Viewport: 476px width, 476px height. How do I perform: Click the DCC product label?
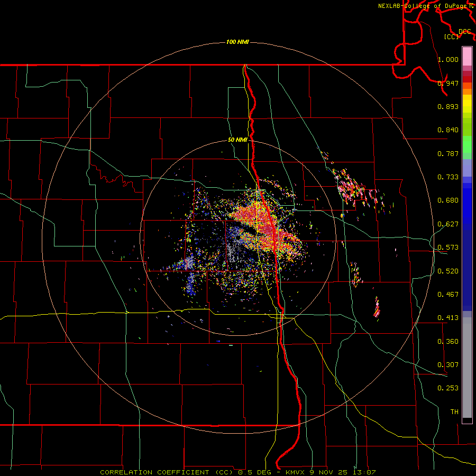pyautogui.click(x=465, y=32)
